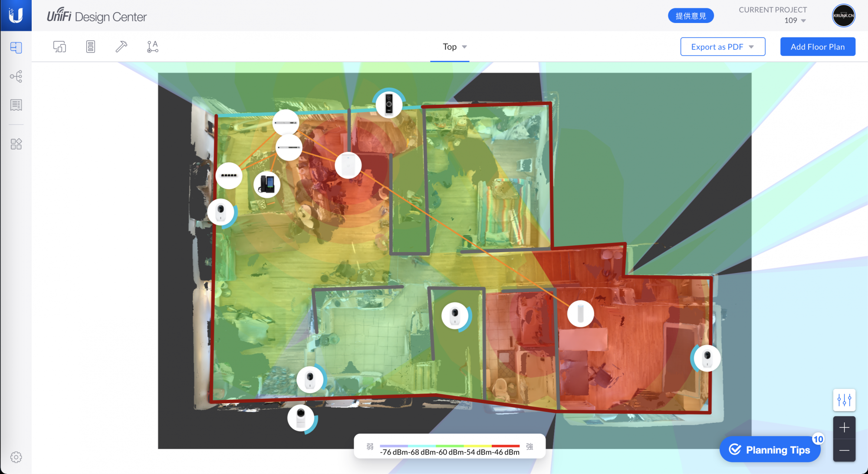Select the hammer build tool

[122, 46]
